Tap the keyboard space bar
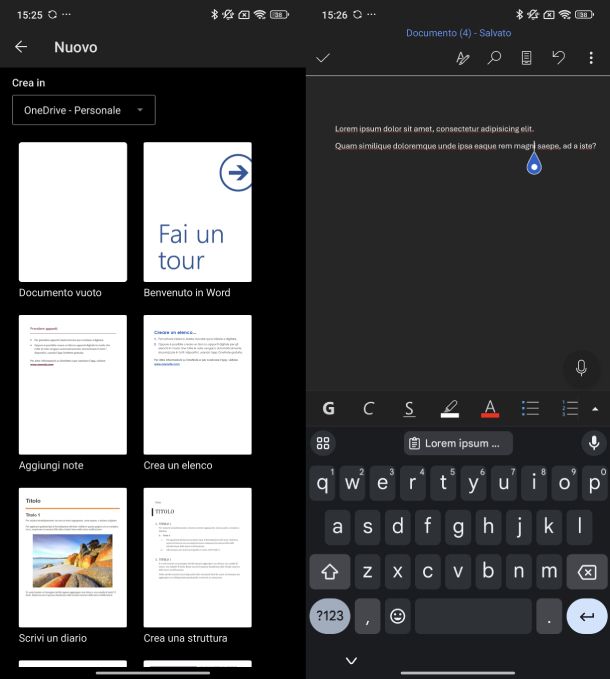Image resolution: width=610 pixels, height=679 pixels. (x=473, y=616)
